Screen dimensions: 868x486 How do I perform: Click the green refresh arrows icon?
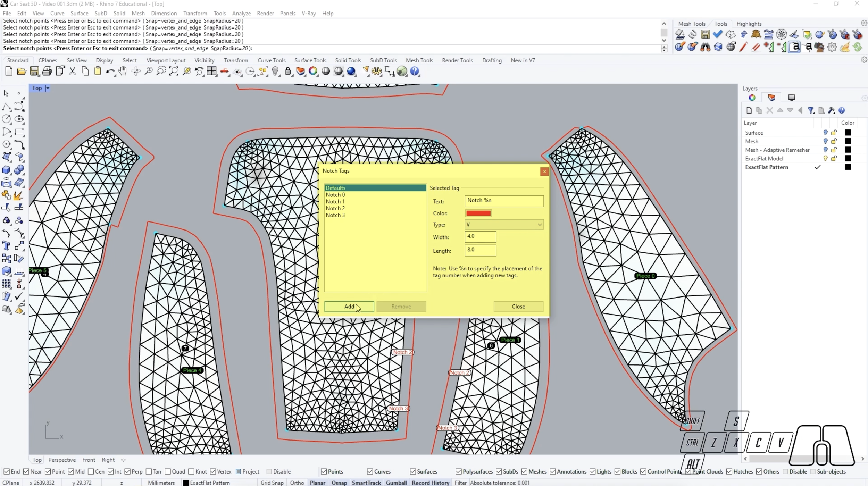pyautogui.click(x=858, y=47)
